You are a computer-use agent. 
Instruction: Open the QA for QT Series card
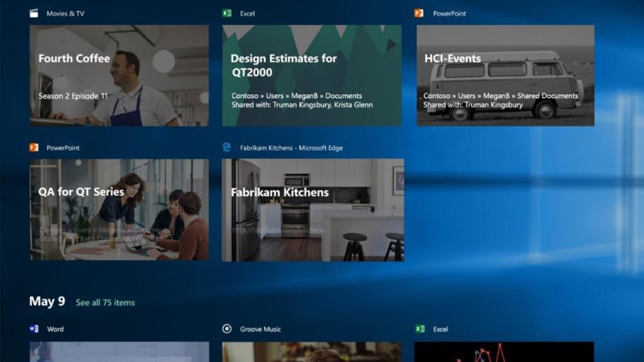click(x=119, y=211)
